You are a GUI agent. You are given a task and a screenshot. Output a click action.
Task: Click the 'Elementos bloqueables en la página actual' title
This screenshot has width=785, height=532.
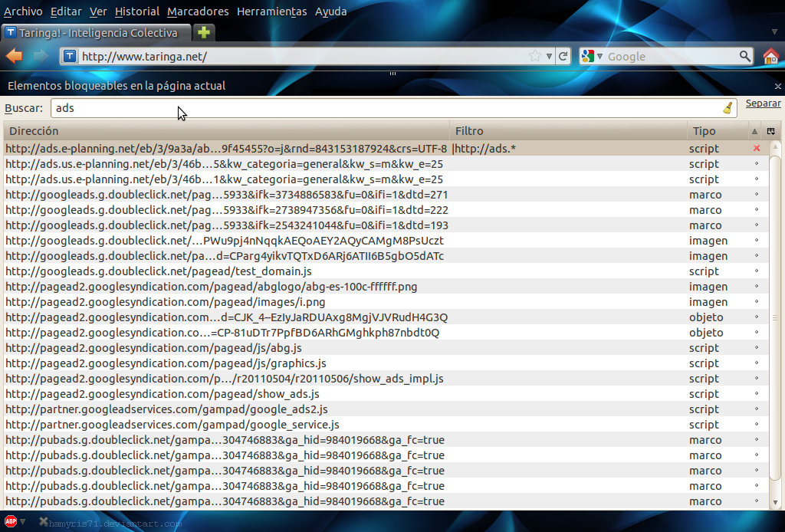pos(117,86)
